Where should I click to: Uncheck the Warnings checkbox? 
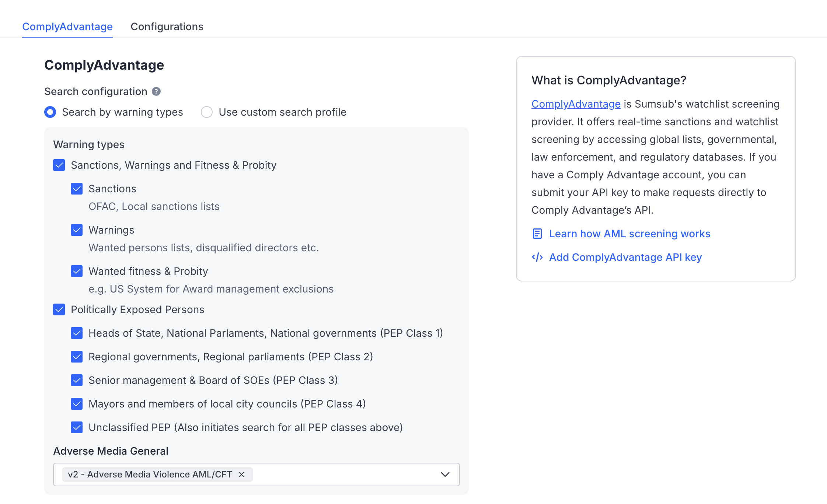(x=77, y=230)
